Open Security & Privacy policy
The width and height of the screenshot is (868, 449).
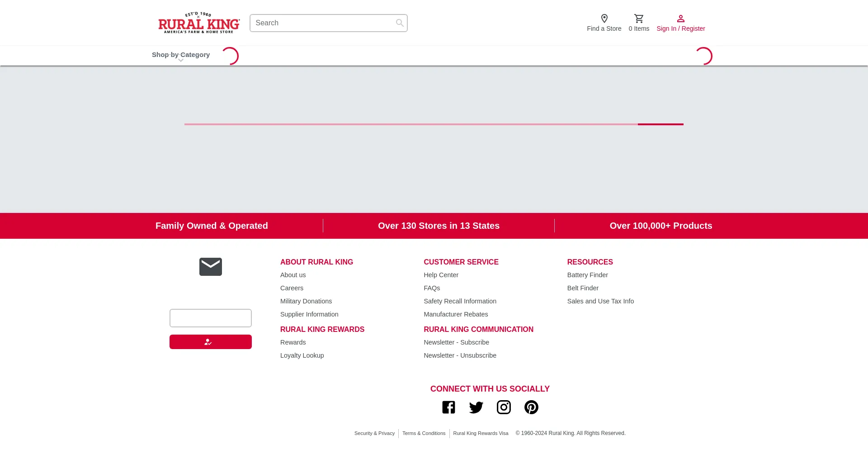(374, 433)
